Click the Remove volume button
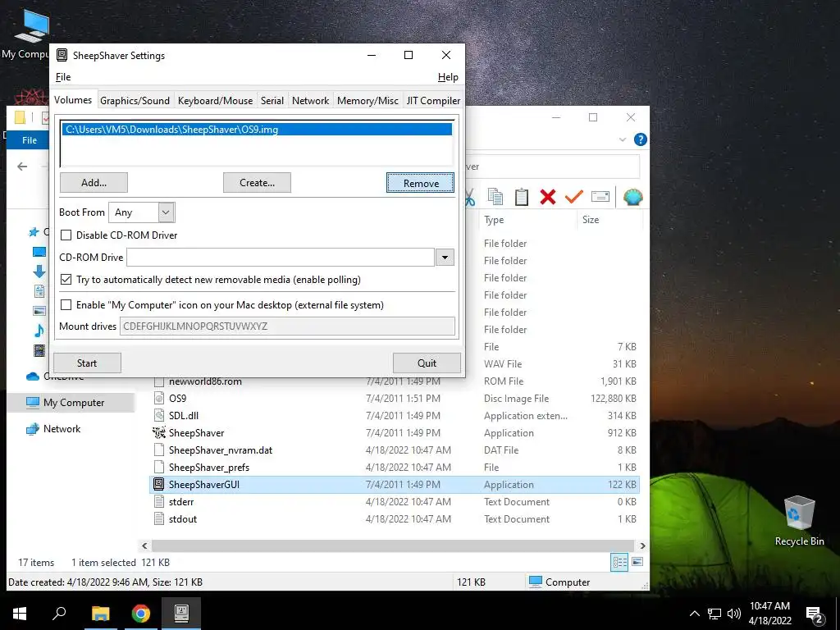The image size is (840, 630). point(421,183)
